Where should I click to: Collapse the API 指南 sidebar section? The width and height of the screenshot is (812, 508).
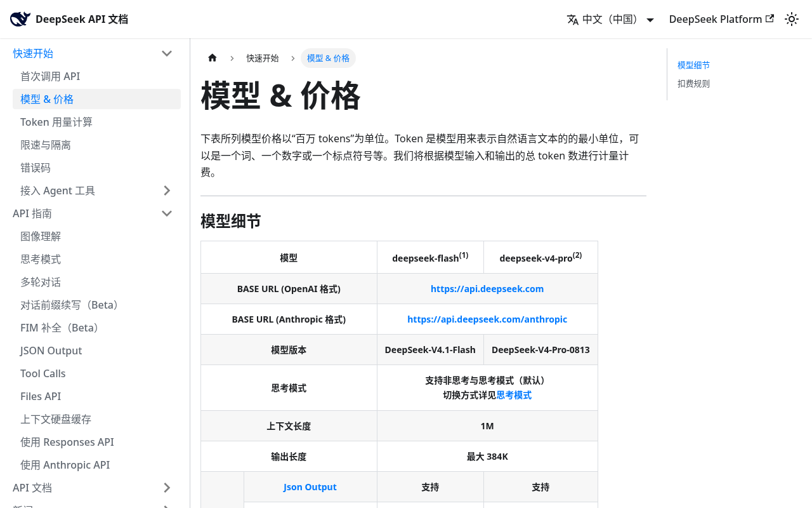[x=167, y=213]
